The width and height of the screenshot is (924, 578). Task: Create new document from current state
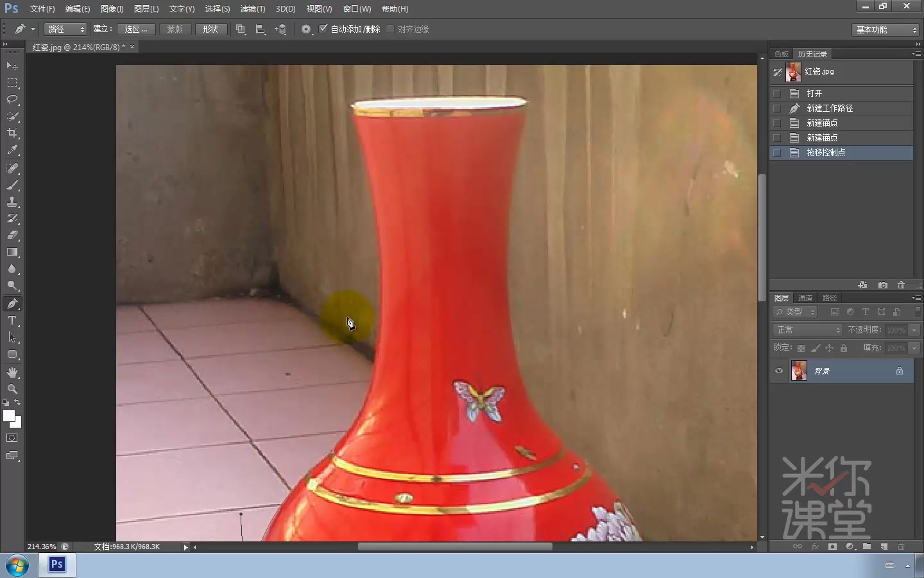coord(862,285)
